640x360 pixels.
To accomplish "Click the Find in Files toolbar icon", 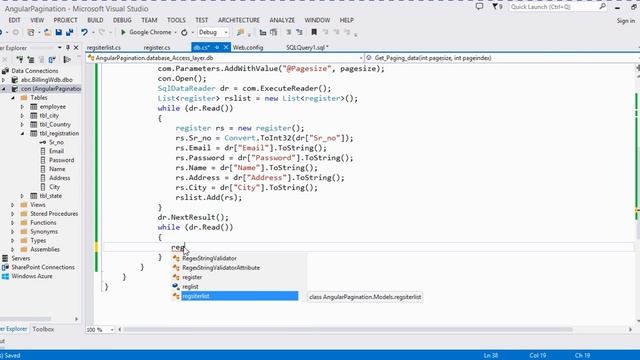I will pyautogui.click(x=240, y=32).
